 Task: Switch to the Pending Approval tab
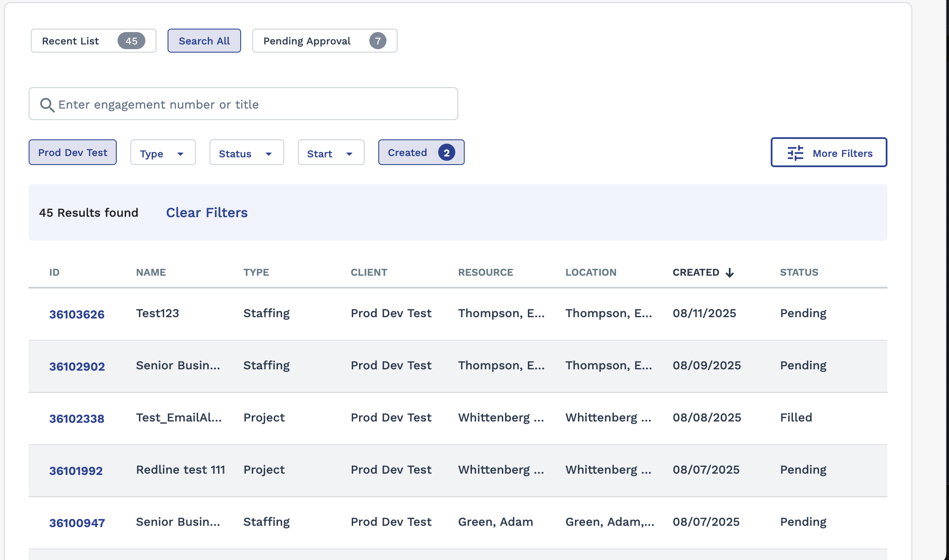pyautogui.click(x=307, y=41)
